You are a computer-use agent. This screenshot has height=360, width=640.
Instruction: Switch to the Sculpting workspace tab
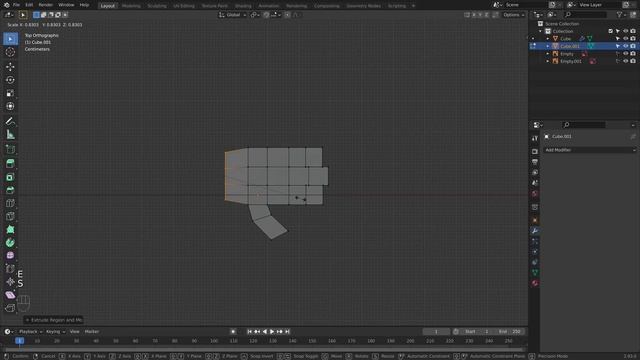(157, 6)
